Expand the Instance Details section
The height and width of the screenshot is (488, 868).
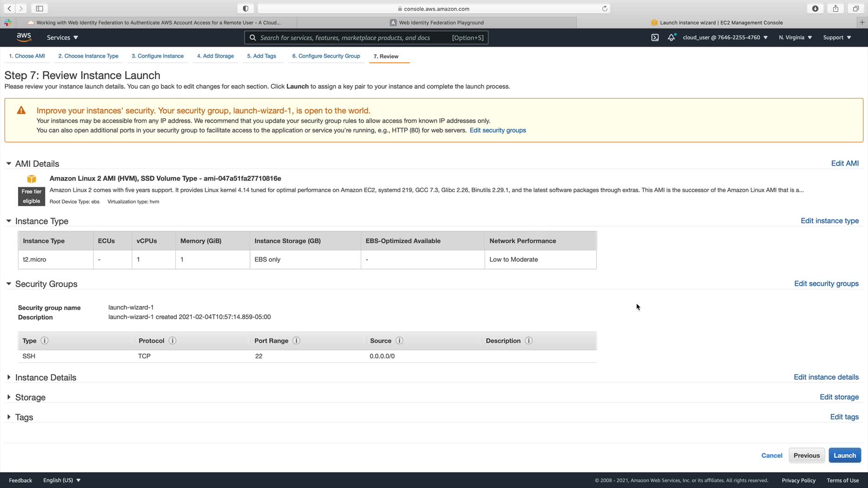[8, 377]
